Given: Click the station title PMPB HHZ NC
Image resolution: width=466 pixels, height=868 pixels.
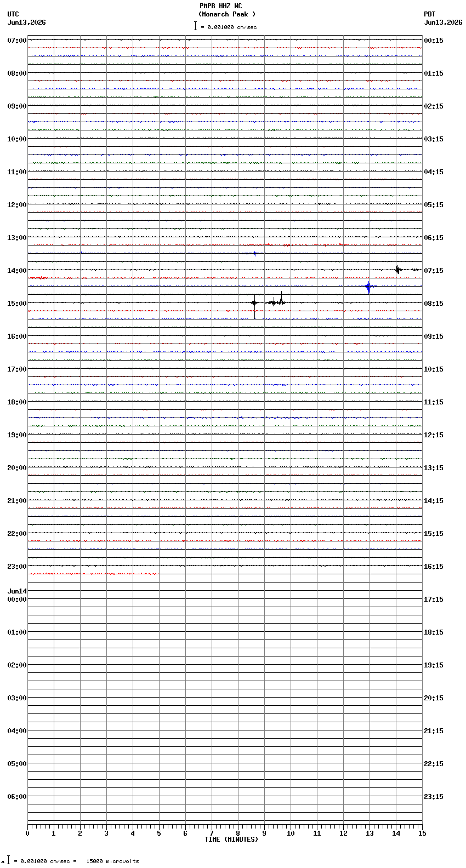Looking at the screenshot, I should click(220, 6).
